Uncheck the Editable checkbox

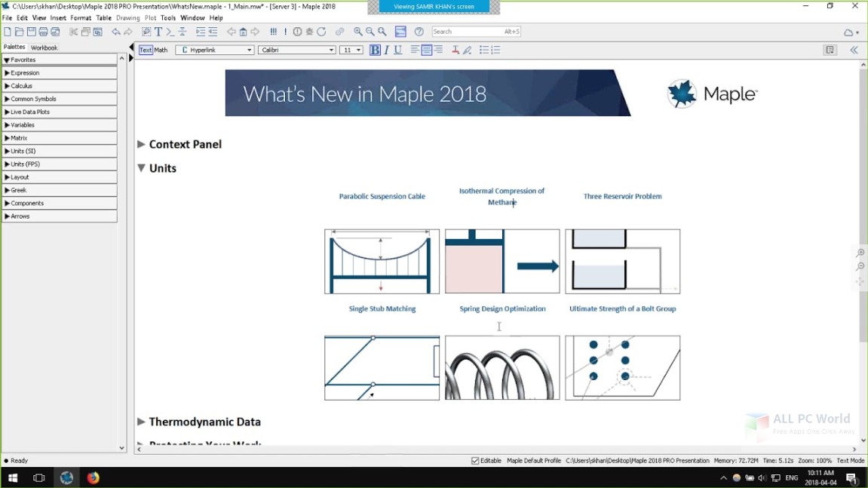[x=475, y=460]
